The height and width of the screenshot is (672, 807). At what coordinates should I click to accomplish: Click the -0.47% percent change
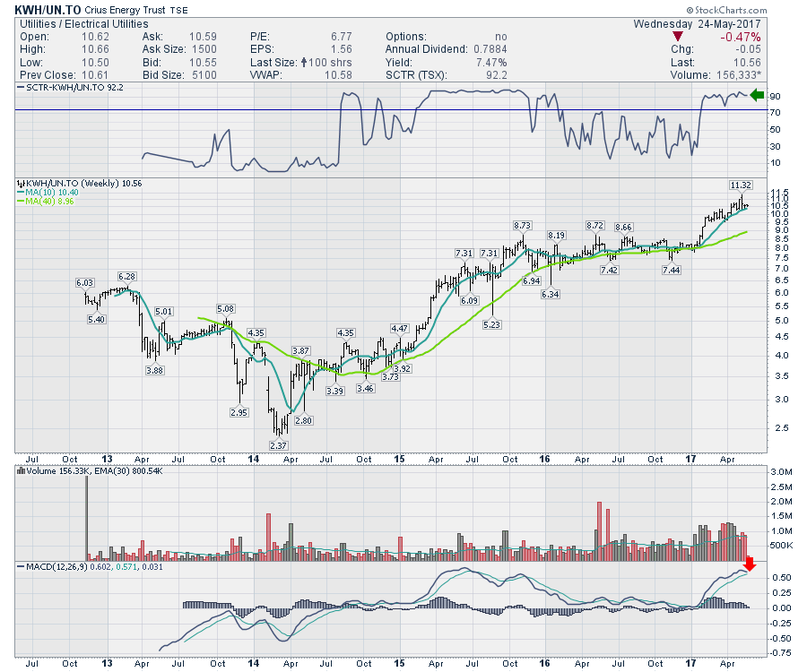point(740,37)
